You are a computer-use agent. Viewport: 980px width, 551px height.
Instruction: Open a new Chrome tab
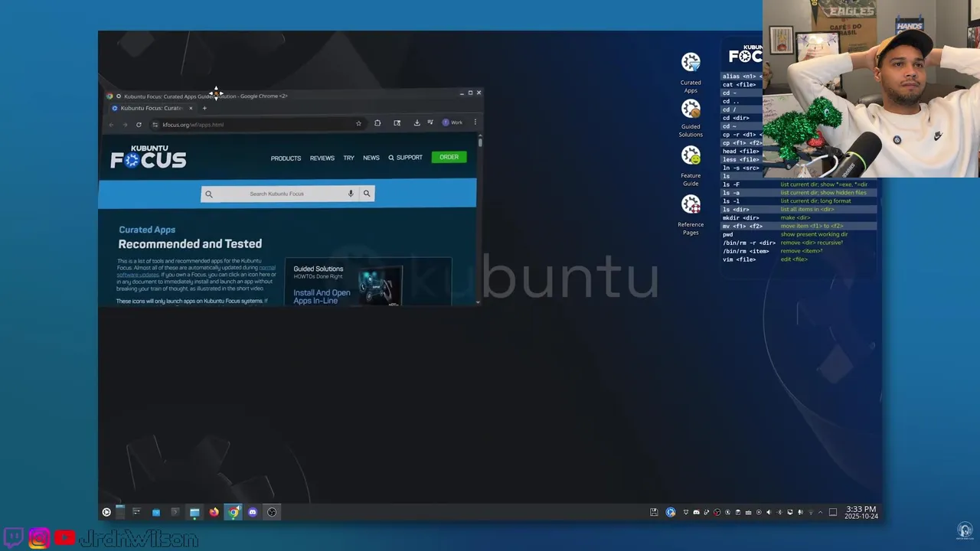click(x=204, y=108)
